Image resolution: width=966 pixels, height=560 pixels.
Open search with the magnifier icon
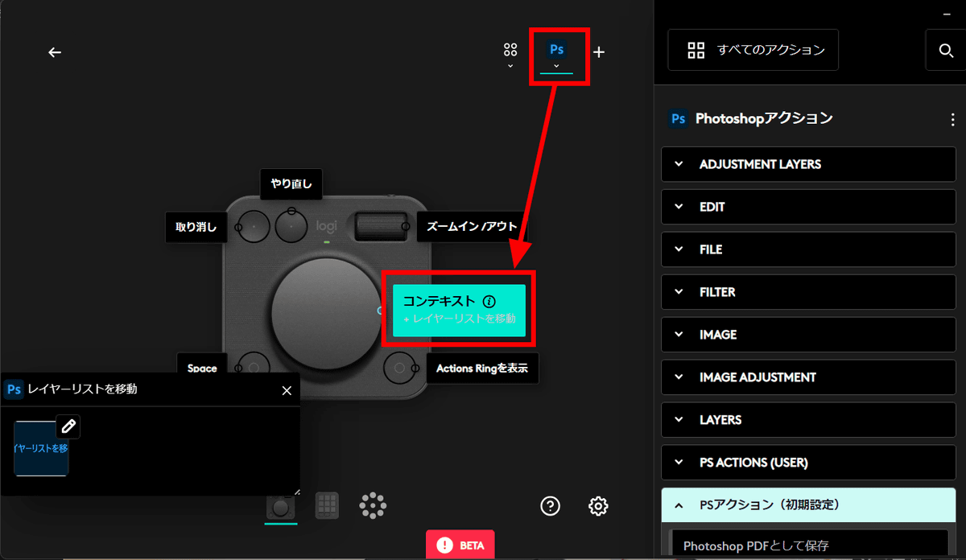click(946, 49)
